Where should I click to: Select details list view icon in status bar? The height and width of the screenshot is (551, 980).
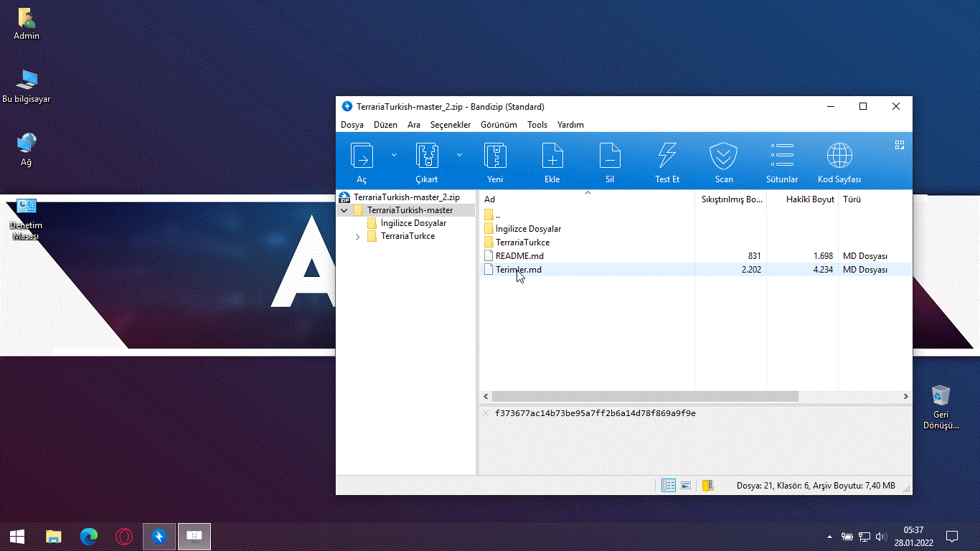(x=669, y=486)
